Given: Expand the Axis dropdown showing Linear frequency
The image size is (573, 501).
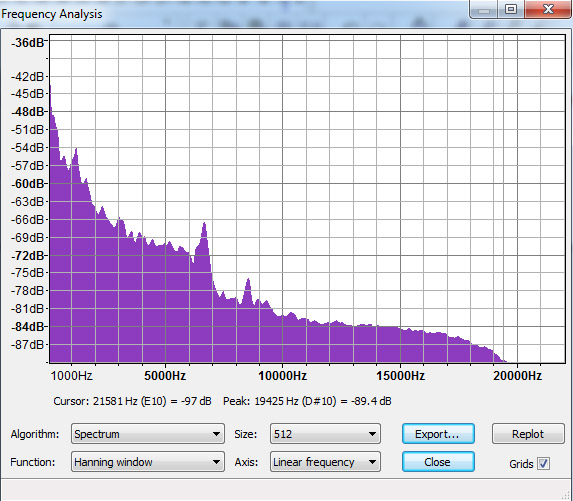Looking at the screenshot, I should coord(325,462).
